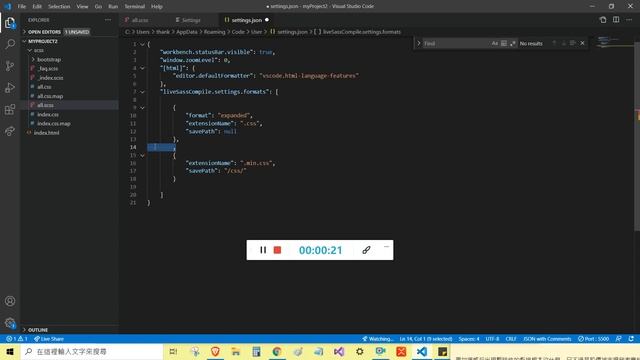Switch to the Settings tab
Image resolution: width=640 pixels, height=360 pixels.
[x=194, y=20]
